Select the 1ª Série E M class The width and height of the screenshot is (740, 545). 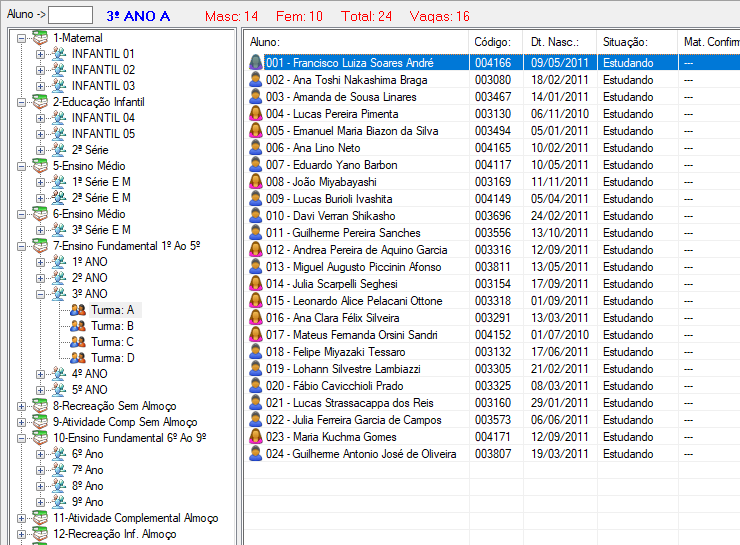[x=100, y=182]
